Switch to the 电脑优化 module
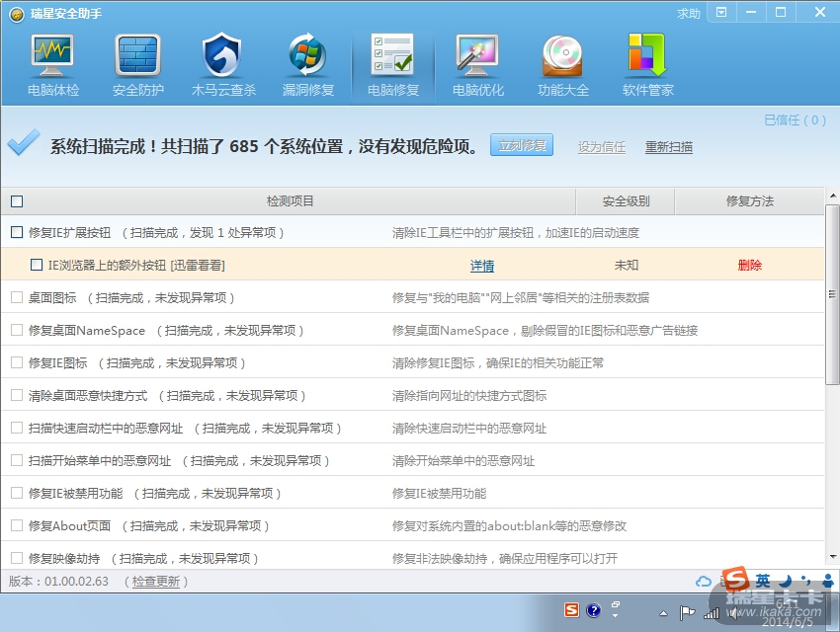This screenshot has width=840, height=632. click(x=478, y=65)
